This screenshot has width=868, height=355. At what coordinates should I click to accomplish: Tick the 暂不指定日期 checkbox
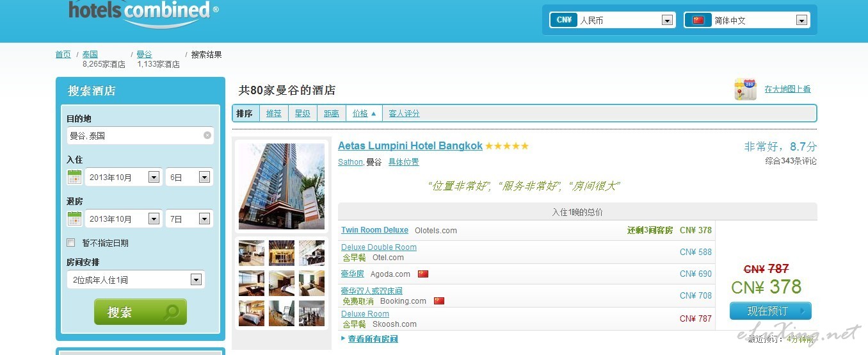coord(71,243)
